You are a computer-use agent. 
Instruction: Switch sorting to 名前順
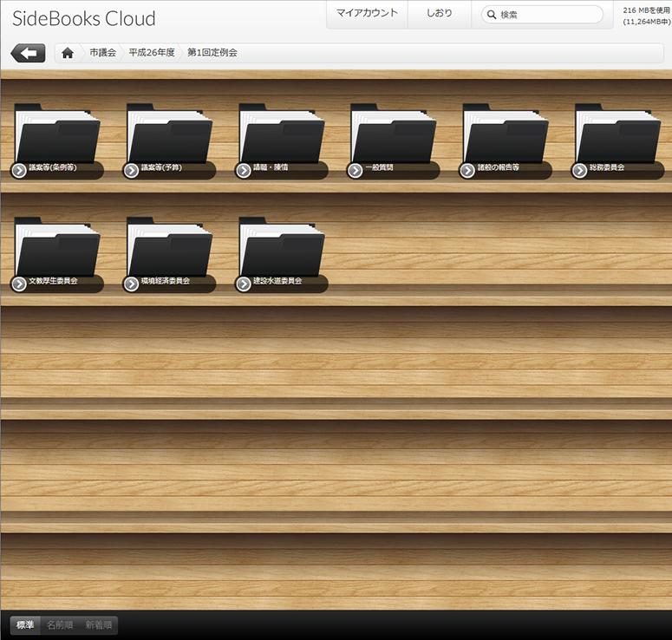pos(60,625)
